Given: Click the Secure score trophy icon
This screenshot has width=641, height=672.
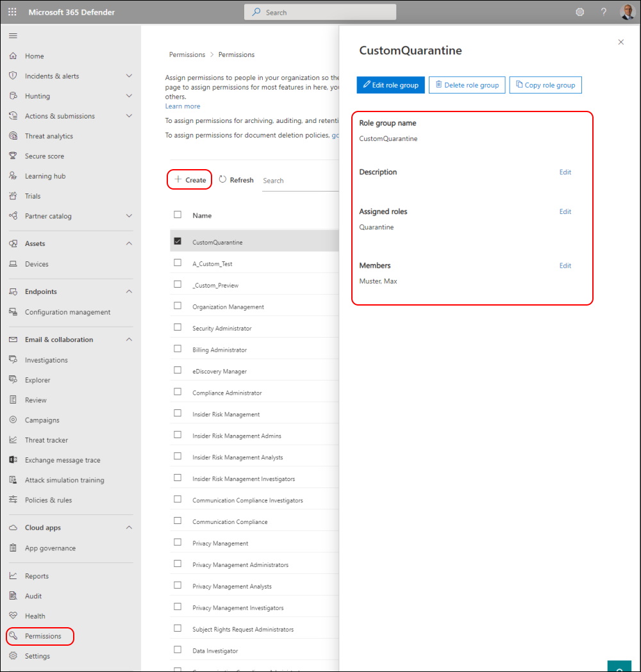Looking at the screenshot, I should [x=13, y=156].
